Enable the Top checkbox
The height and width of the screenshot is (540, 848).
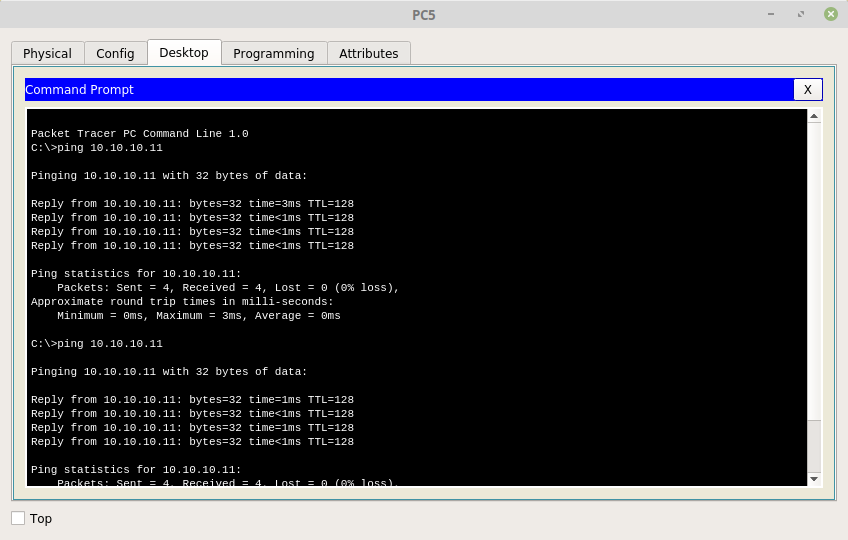18,518
